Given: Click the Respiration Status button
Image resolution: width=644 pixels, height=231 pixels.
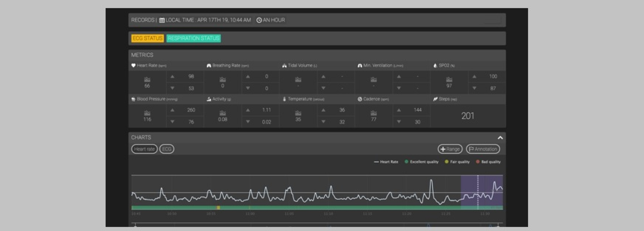Looking at the screenshot, I should tap(193, 38).
